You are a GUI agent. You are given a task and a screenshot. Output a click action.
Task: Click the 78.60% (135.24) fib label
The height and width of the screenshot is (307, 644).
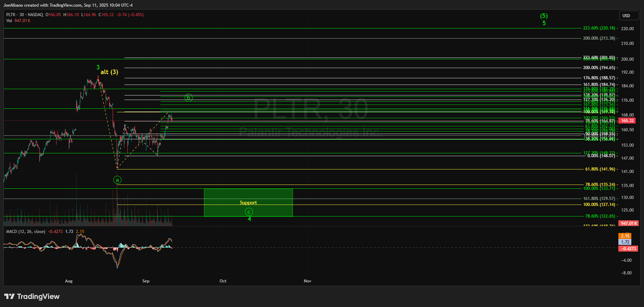[600, 185]
